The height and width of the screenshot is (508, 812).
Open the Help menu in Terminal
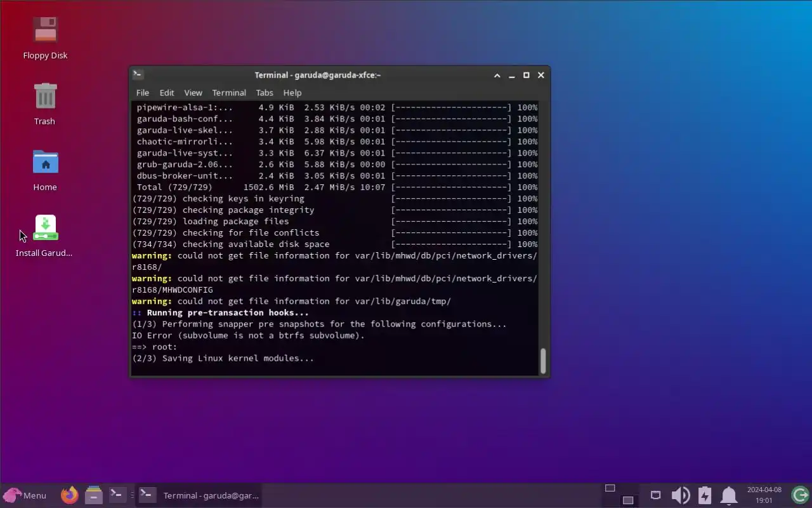[x=292, y=93]
